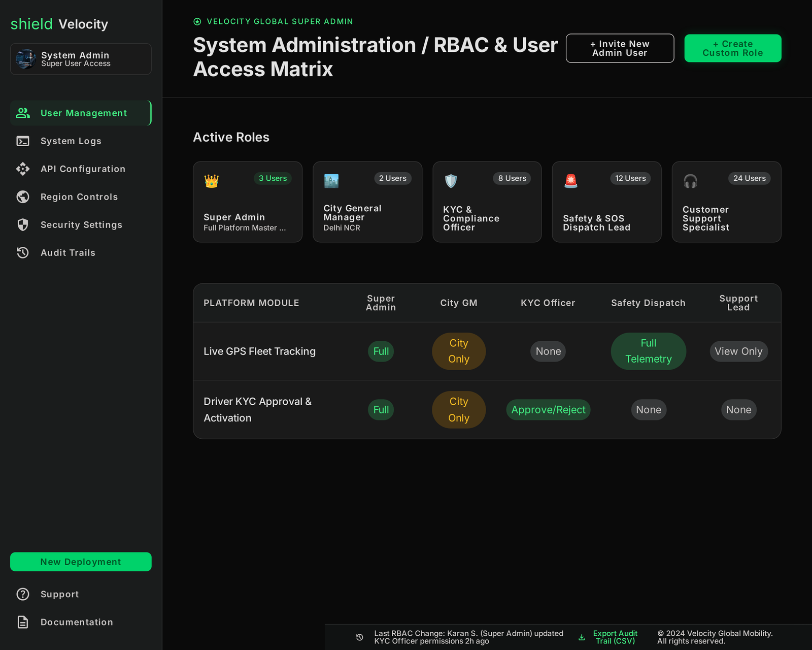
Task: Click the Region Controls globe icon
Action: tap(23, 197)
